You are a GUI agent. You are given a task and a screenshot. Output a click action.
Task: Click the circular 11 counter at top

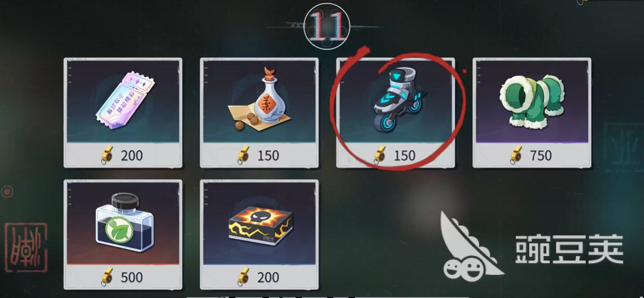[327, 27]
